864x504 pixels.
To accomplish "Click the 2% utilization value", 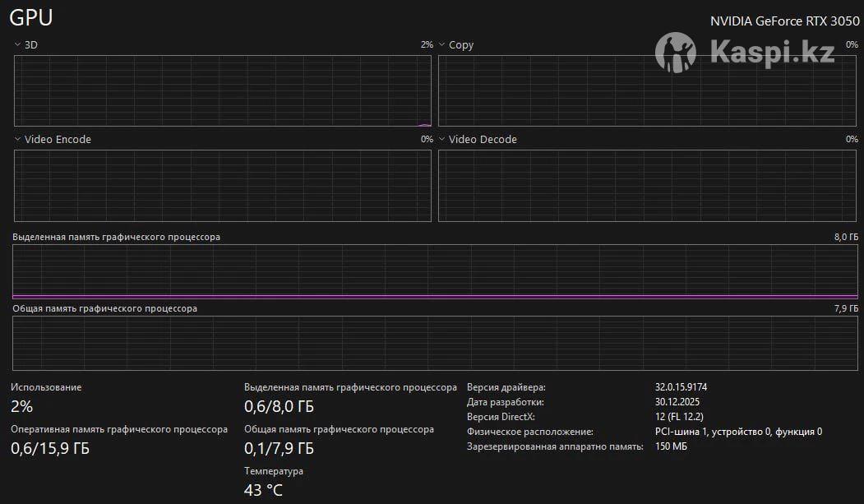I will [x=22, y=406].
